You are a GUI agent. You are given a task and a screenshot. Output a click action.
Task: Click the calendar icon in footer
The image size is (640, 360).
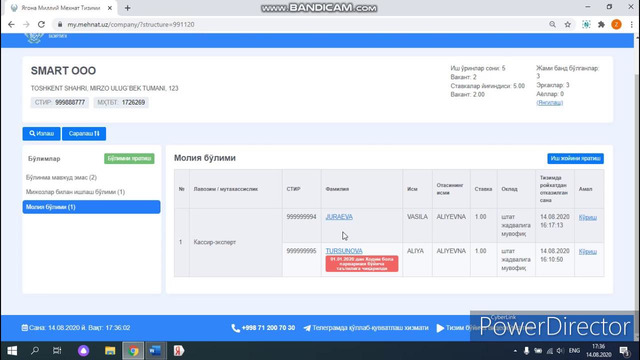click(24, 328)
